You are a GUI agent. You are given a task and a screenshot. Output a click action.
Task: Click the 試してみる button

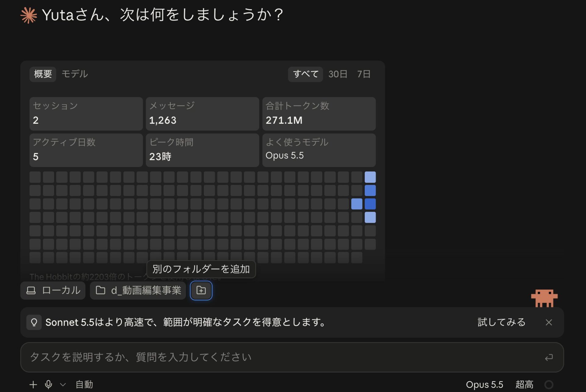pos(501,322)
